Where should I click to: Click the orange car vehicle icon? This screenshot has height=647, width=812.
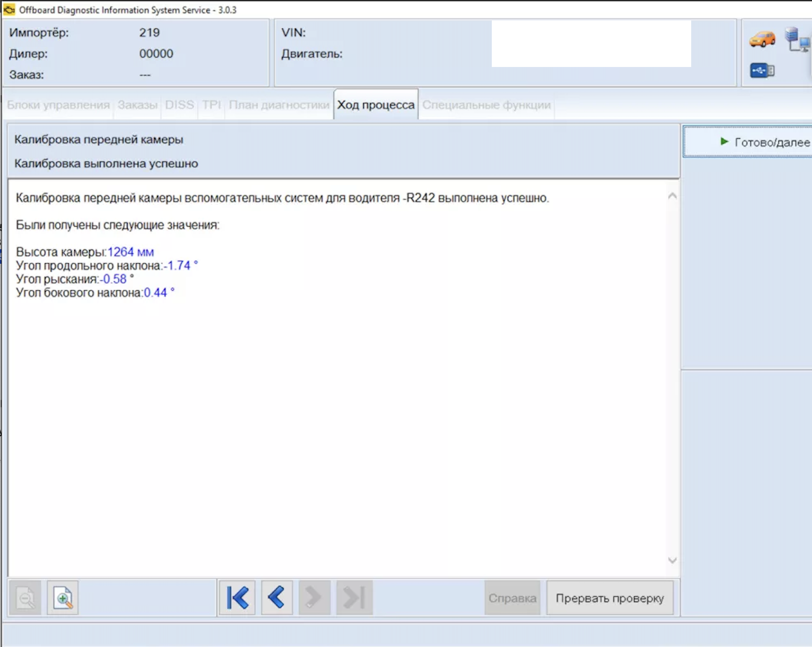[762, 39]
